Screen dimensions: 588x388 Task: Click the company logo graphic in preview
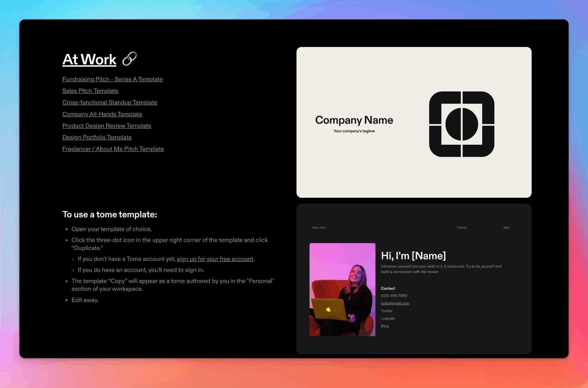coord(462,124)
